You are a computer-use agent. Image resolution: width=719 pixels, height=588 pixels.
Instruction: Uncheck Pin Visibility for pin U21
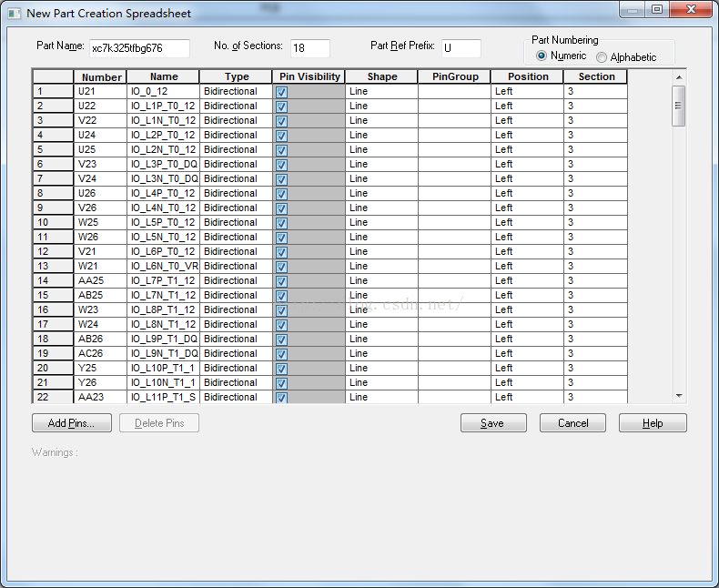click(281, 92)
